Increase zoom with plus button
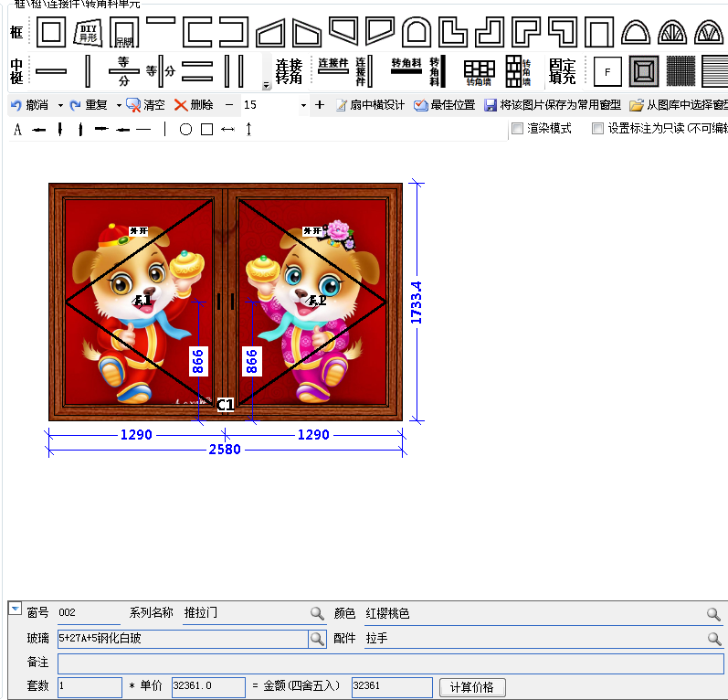This screenshot has width=728, height=700. tap(320, 105)
